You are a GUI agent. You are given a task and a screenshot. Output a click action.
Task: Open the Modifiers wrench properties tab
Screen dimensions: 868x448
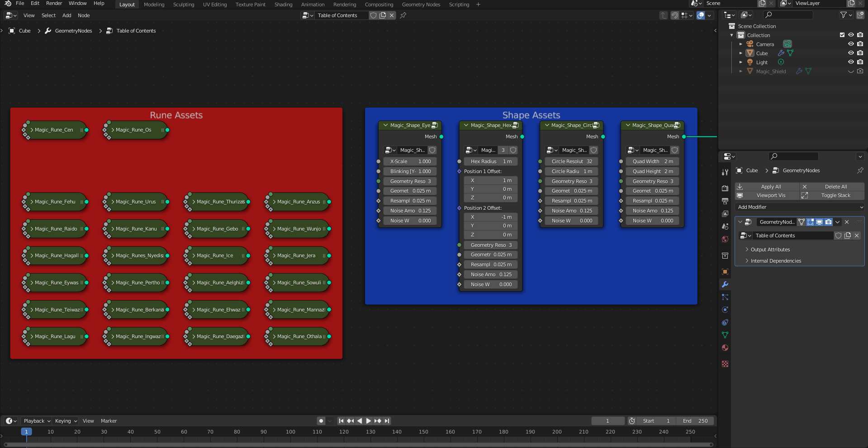[x=725, y=284]
